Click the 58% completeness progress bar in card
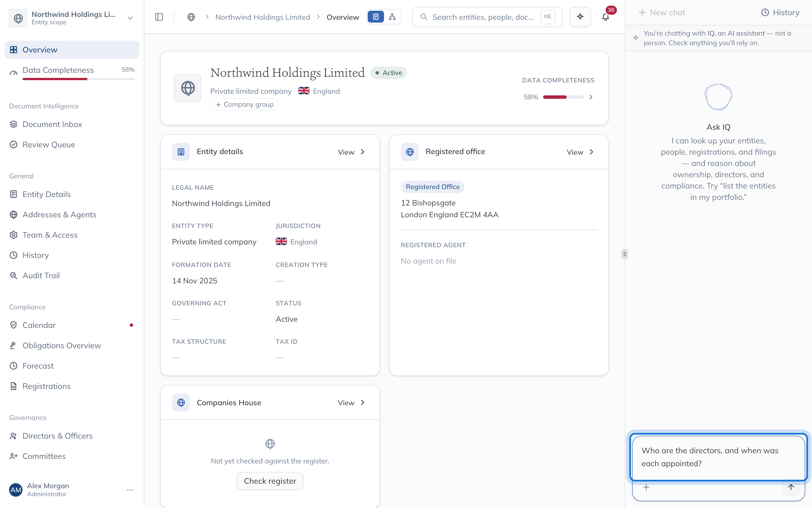812x508 pixels. click(x=563, y=97)
